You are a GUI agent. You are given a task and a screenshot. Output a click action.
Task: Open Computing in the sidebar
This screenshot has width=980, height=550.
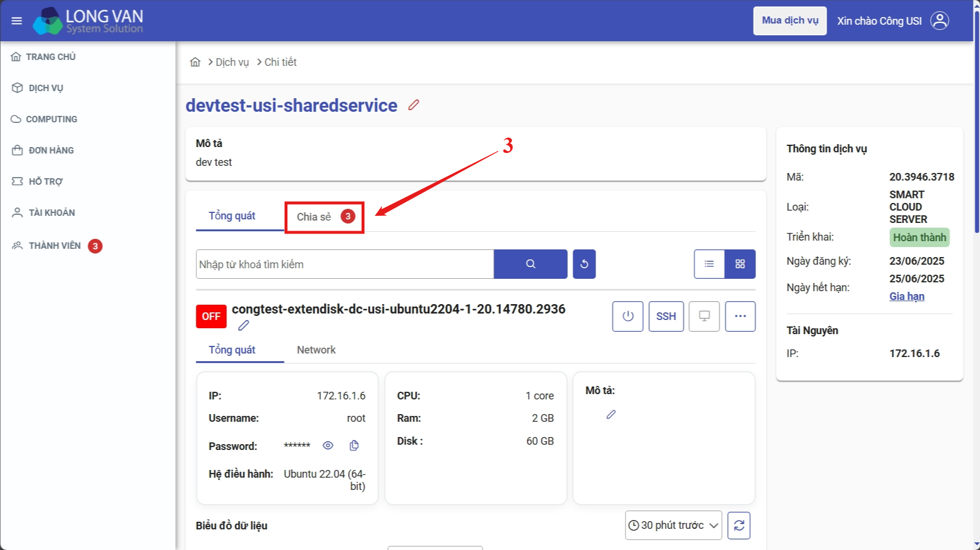coord(45,119)
